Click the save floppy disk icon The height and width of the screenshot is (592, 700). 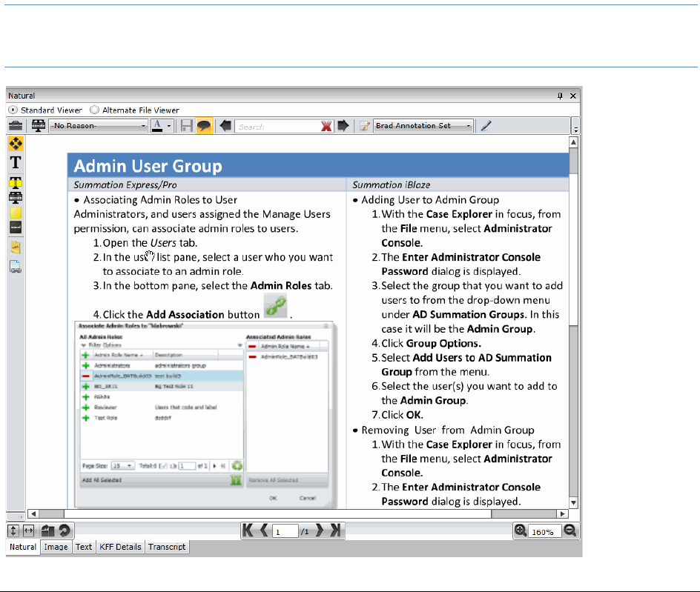(x=187, y=126)
